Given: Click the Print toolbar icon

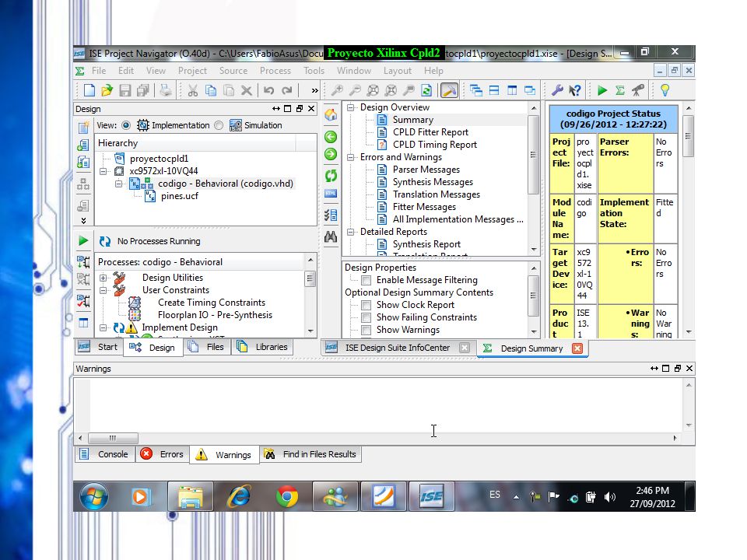Looking at the screenshot, I should [x=165, y=90].
